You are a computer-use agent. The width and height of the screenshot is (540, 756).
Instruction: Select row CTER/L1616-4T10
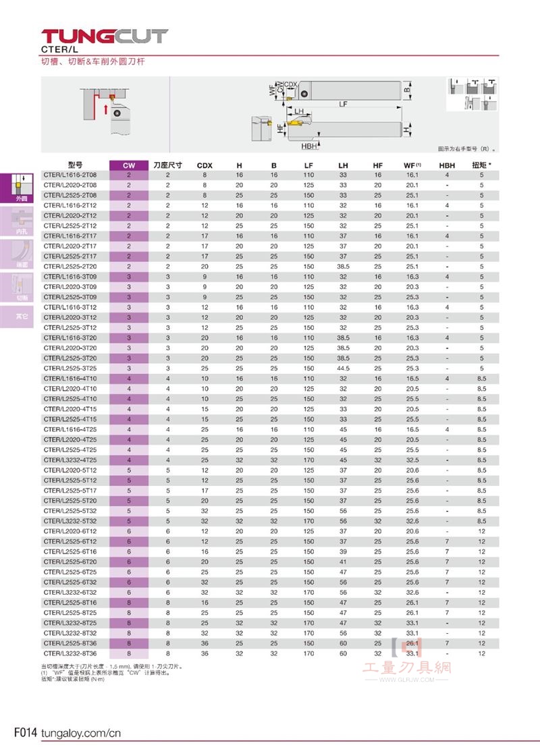[x=270, y=379]
